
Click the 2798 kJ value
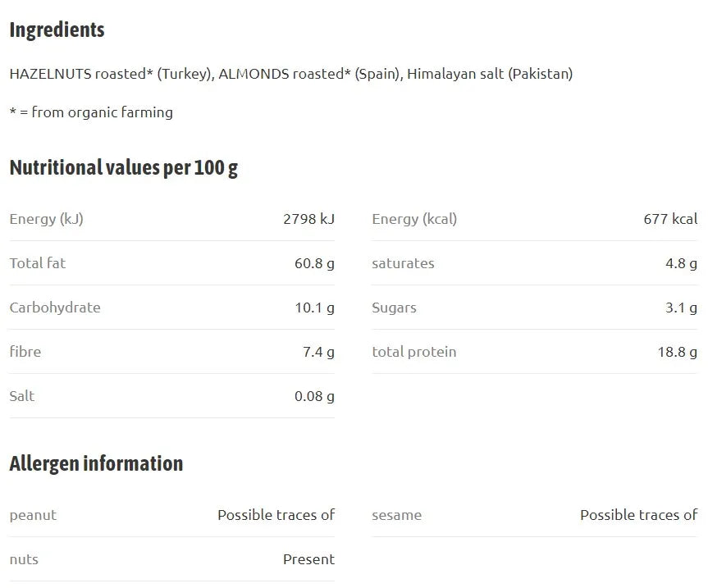308,219
